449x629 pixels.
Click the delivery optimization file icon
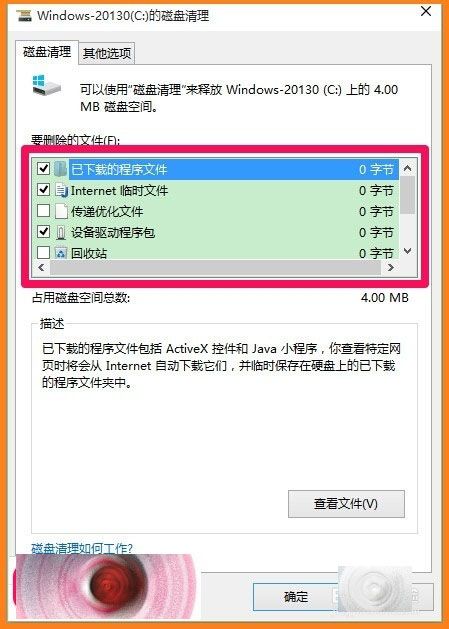61,211
